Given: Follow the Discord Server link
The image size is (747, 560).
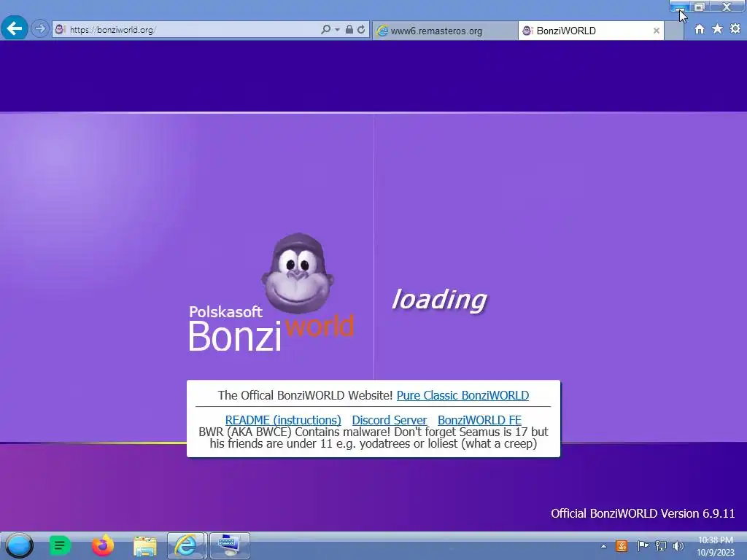Looking at the screenshot, I should tap(390, 420).
